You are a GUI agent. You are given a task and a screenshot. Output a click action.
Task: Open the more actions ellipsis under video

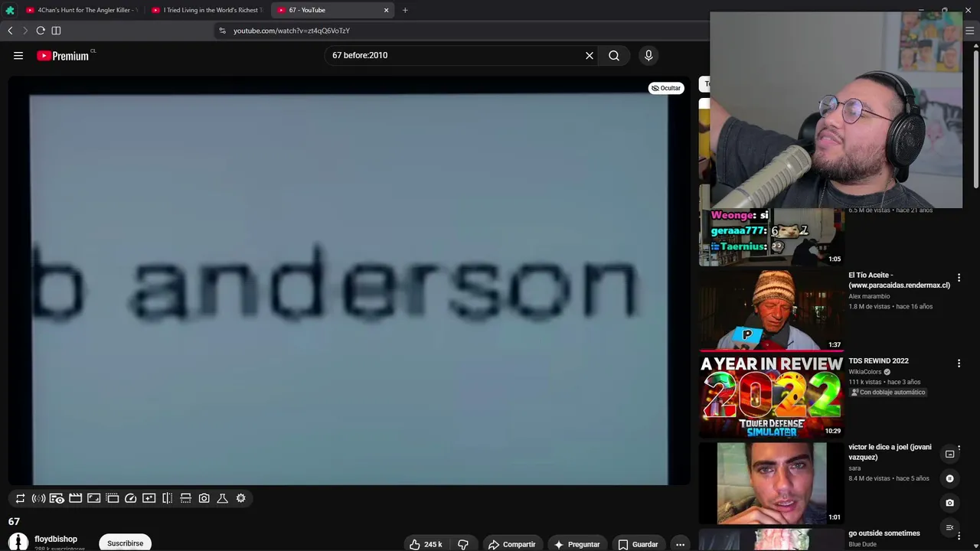point(680,544)
